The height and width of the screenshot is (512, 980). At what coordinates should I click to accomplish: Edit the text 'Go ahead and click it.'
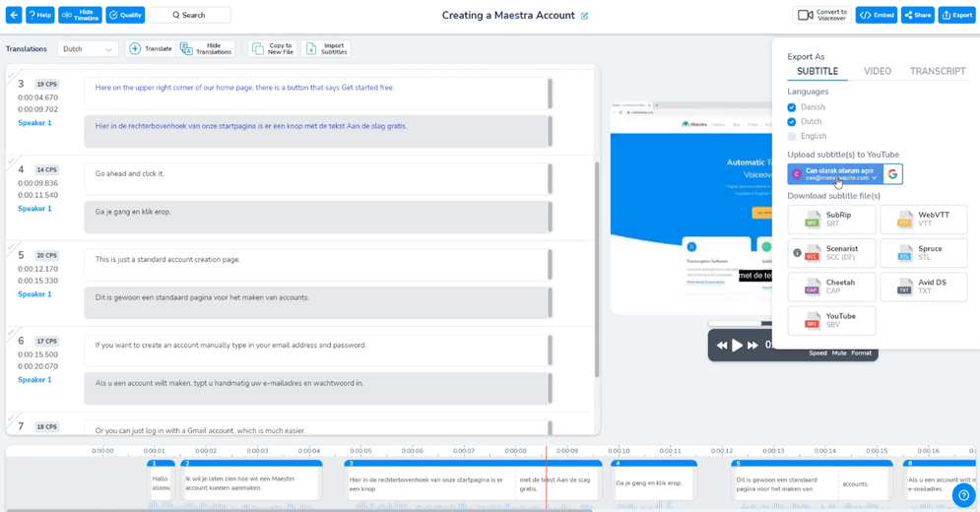click(x=318, y=179)
